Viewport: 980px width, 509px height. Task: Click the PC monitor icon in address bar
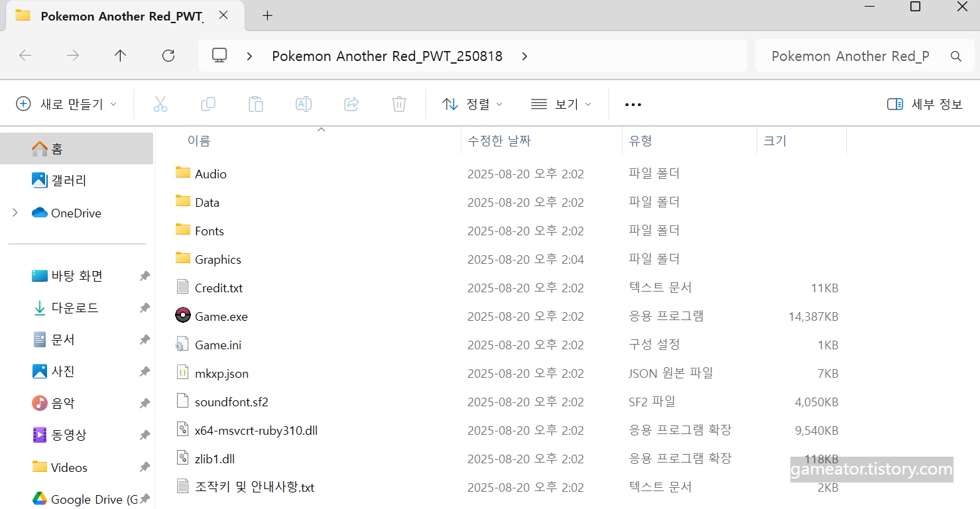[219, 56]
